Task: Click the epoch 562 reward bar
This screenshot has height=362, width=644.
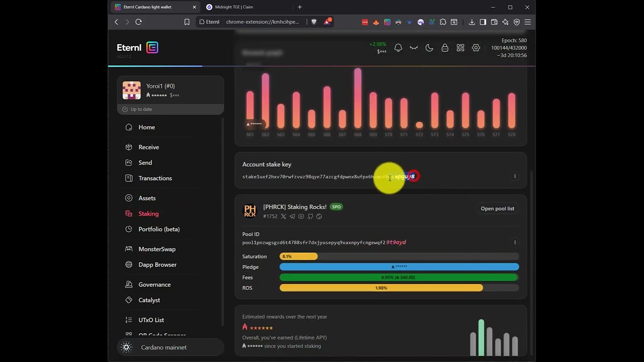Action: point(265,101)
